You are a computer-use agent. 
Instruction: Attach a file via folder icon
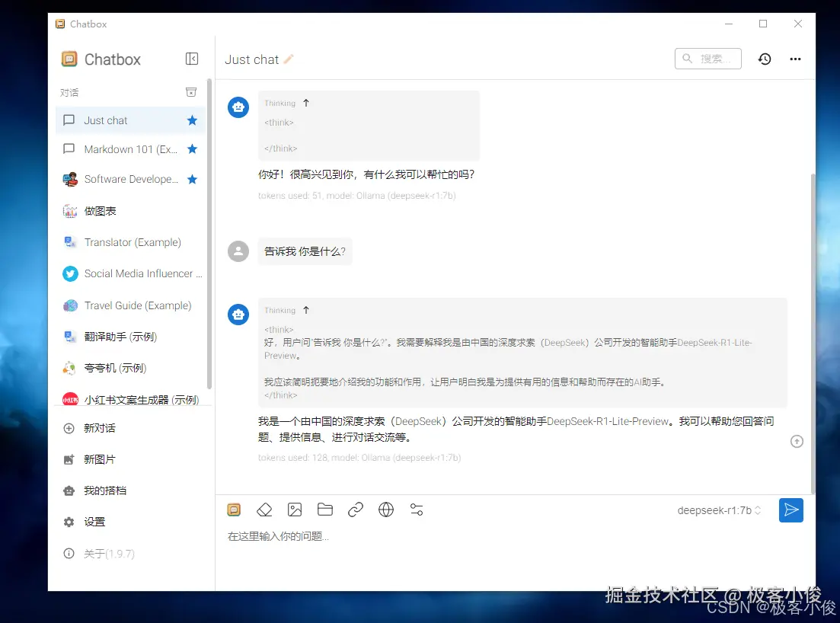click(325, 510)
